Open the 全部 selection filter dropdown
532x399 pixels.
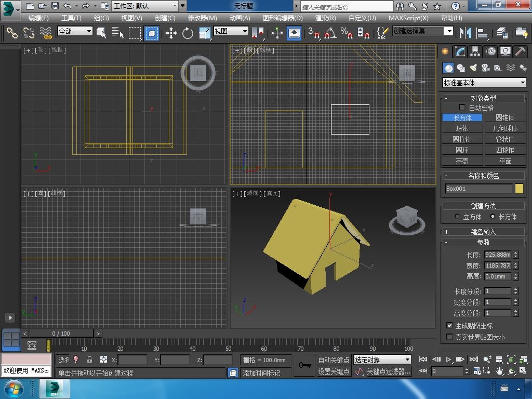(x=75, y=31)
